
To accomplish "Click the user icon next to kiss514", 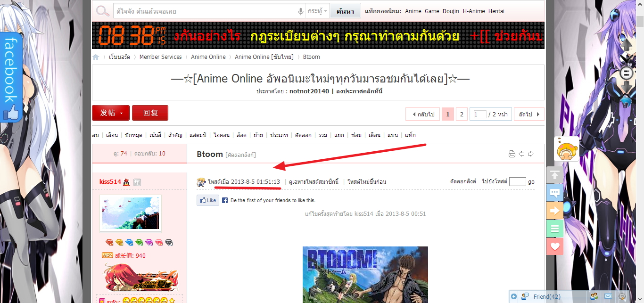I will click(x=126, y=182).
